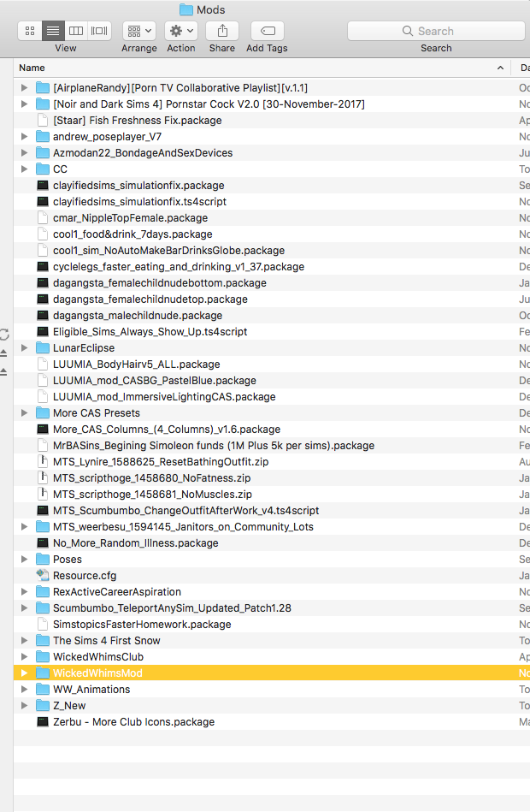
Task: Open the Action gear menu
Action: (181, 31)
